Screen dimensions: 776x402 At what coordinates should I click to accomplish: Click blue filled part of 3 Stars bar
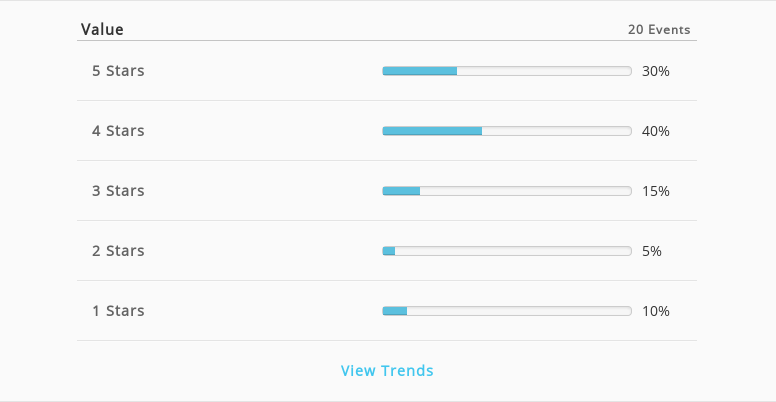pos(401,191)
